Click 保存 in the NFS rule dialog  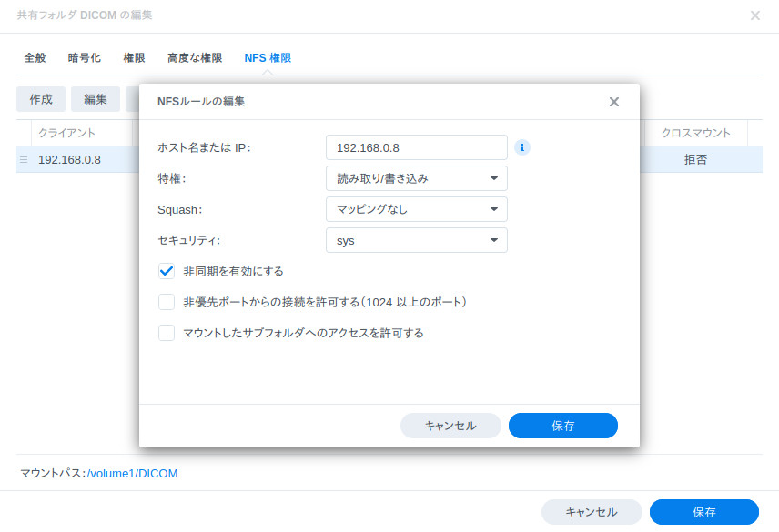pyautogui.click(x=563, y=426)
